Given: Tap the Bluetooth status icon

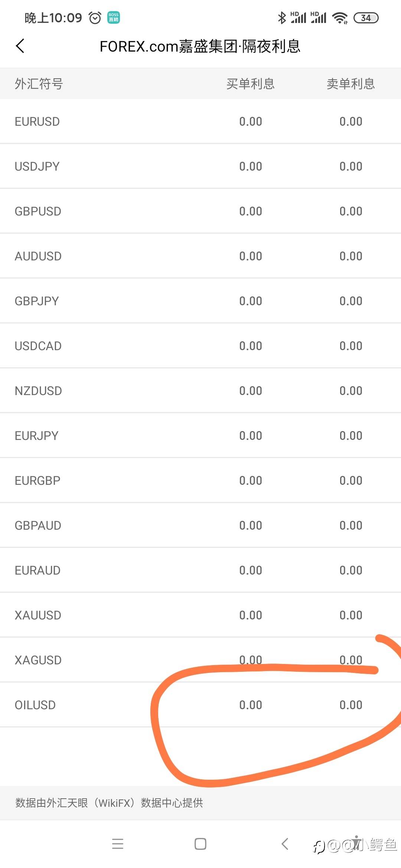Looking at the screenshot, I should point(282,17).
